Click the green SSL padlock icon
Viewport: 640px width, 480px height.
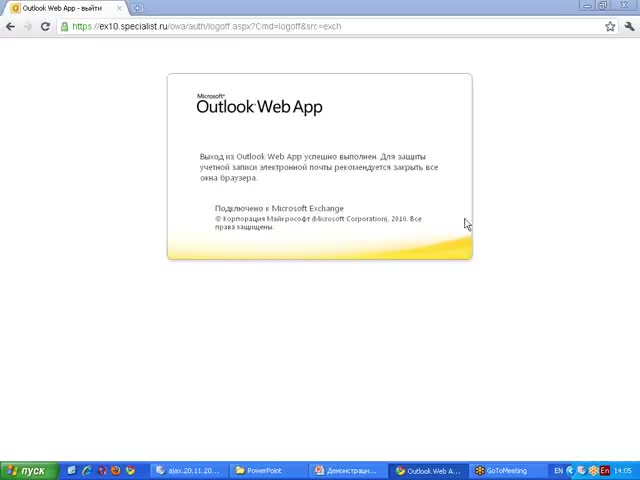point(65,26)
